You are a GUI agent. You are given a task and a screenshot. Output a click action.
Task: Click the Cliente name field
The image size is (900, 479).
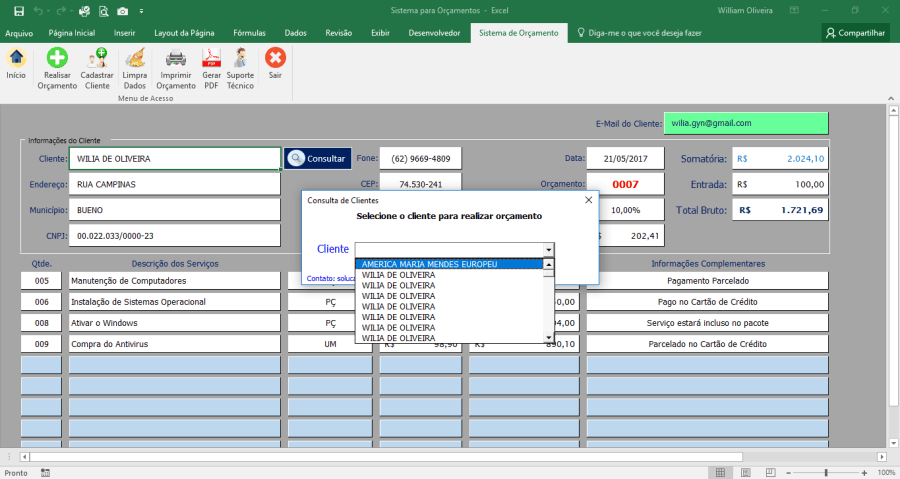coord(174,159)
